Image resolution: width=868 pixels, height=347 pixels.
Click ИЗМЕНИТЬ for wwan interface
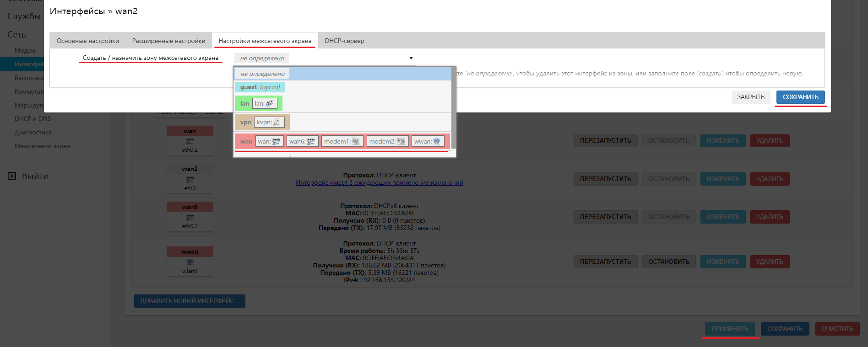(x=723, y=262)
